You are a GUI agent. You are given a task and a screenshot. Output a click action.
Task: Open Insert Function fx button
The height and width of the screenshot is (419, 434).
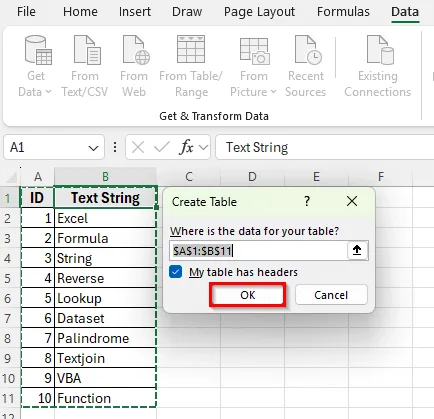tap(187, 147)
